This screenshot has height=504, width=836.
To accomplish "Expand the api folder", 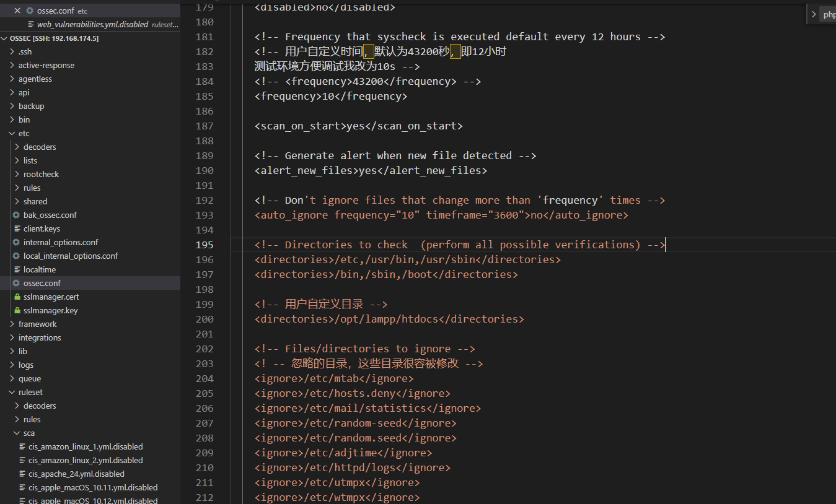I will click(12, 92).
